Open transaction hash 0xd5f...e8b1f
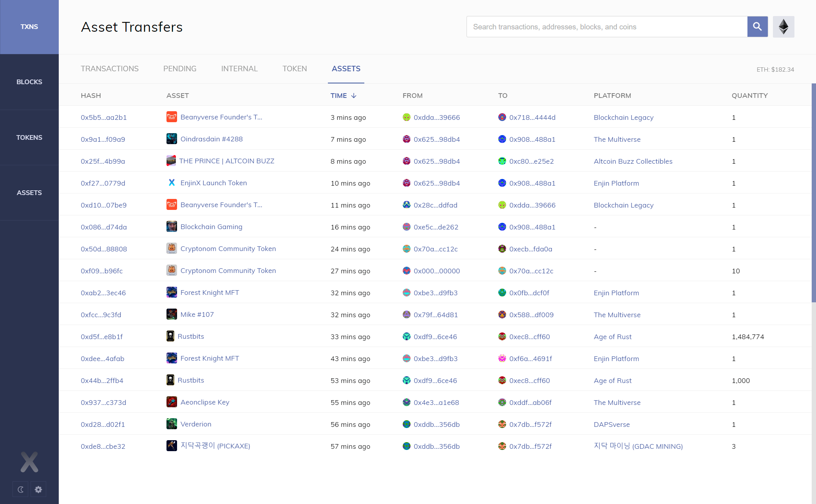Viewport: 816px width, 504px height. (102, 337)
